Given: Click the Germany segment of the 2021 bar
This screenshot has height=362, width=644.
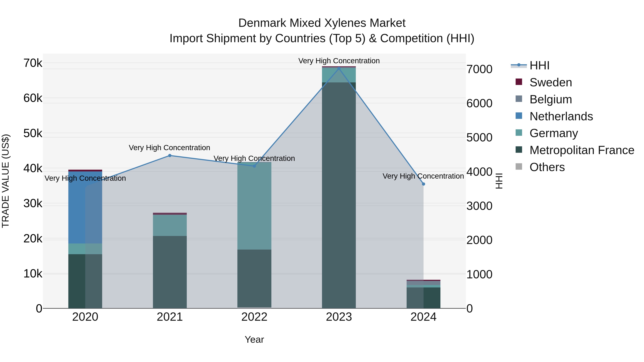Looking at the screenshot, I should 170,225.
